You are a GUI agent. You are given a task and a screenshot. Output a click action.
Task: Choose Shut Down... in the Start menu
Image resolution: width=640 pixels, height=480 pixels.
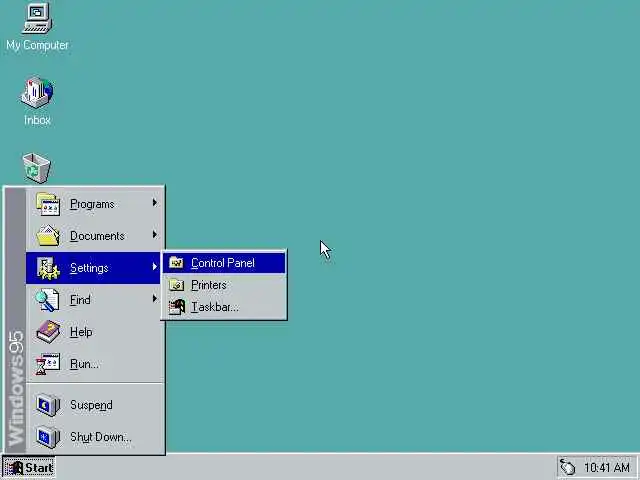[93, 437]
